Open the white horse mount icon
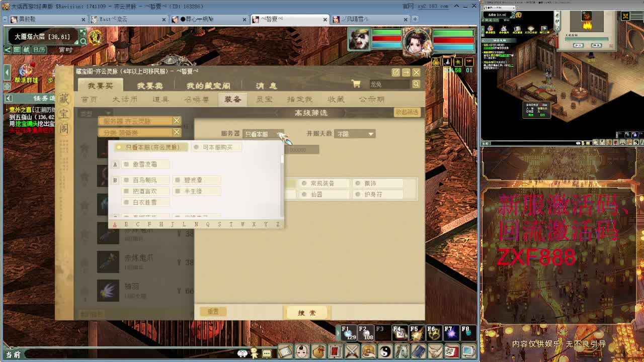Viewport: 644px width, 362px height. tap(401, 351)
